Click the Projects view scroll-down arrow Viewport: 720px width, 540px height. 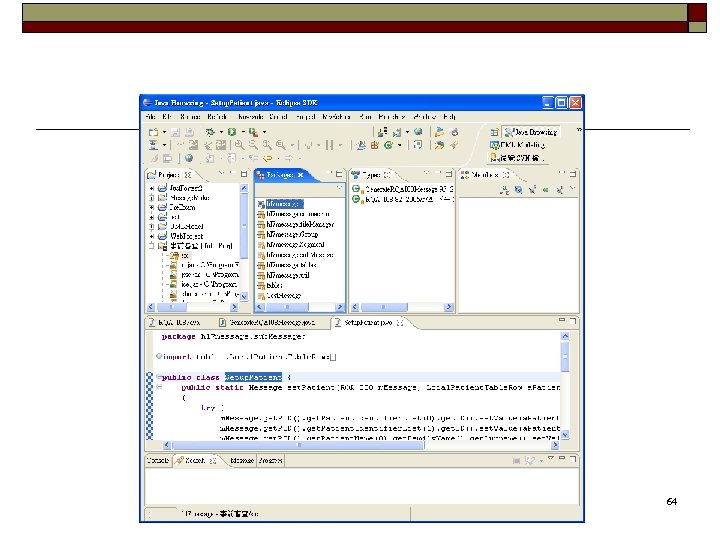244,297
